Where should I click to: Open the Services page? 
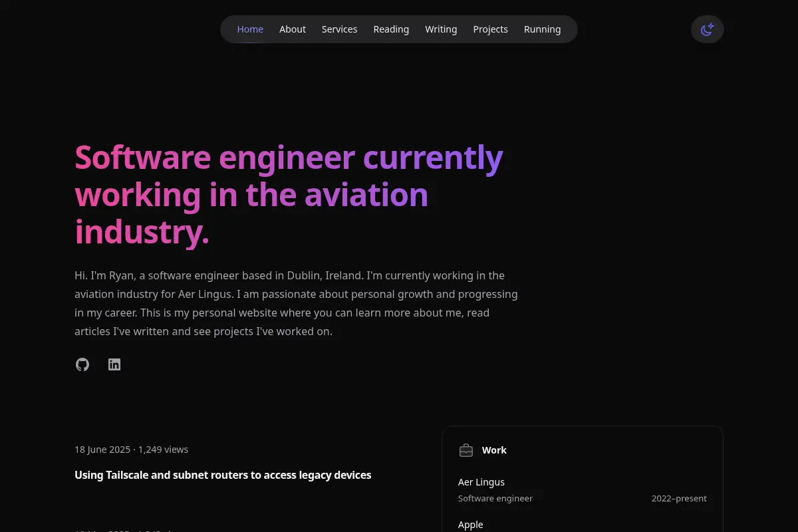tap(339, 29)
